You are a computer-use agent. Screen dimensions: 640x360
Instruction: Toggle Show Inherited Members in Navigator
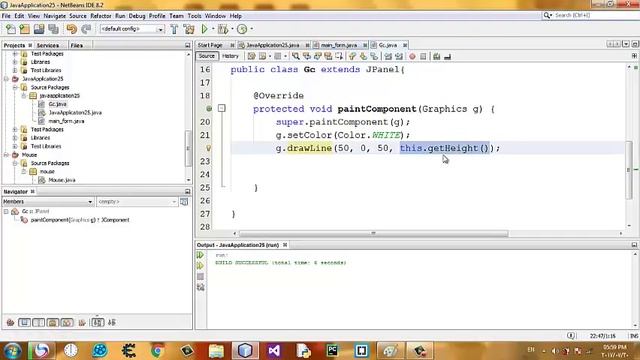pyautogui.click(x=10, y=322)
